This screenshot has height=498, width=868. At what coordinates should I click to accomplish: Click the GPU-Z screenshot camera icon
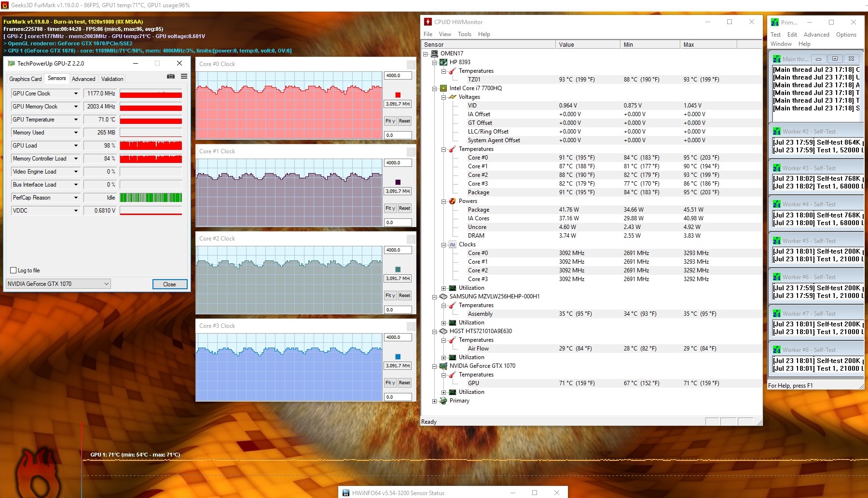(171, 76)
